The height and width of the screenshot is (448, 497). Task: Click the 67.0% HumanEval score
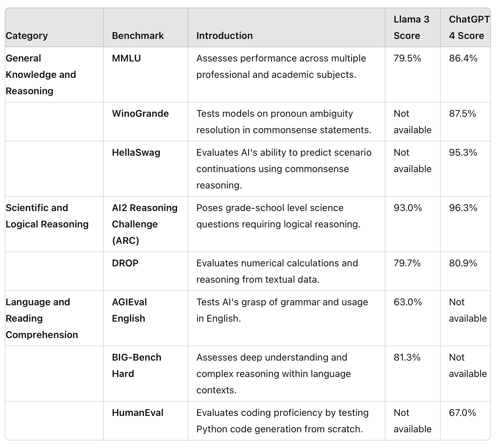tap(462, 412)
